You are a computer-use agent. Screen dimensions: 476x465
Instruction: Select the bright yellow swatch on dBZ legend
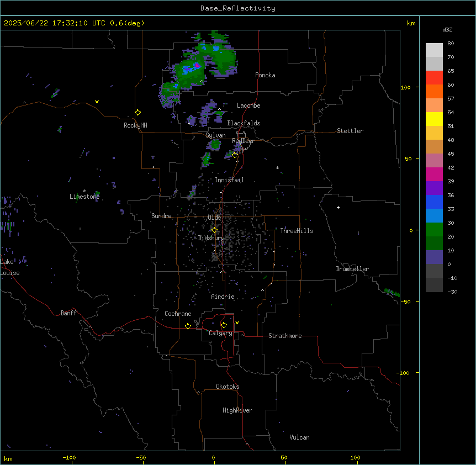pyautogui.click(x=434, y=119)
